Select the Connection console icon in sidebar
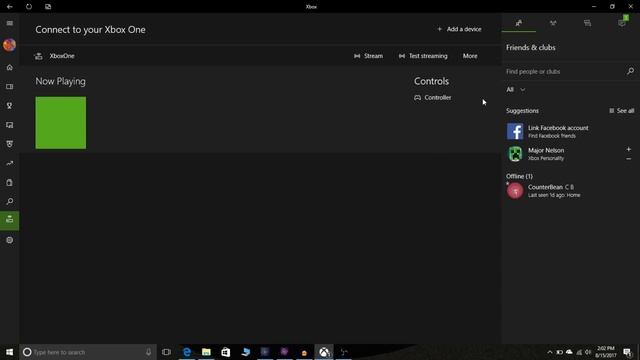This screenshot has width=640, height=360. (x=9, y=220)
